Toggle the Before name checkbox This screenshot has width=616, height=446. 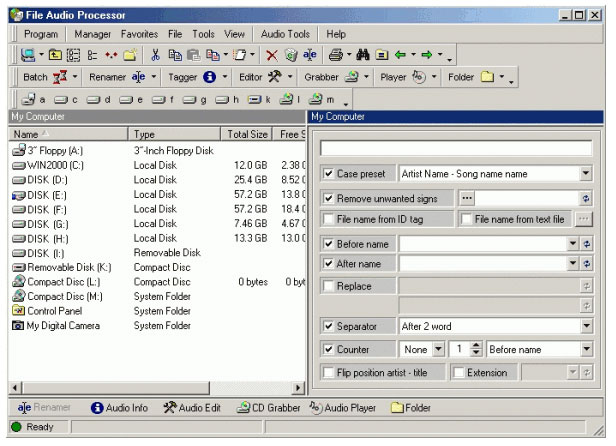tap(328, 244)
